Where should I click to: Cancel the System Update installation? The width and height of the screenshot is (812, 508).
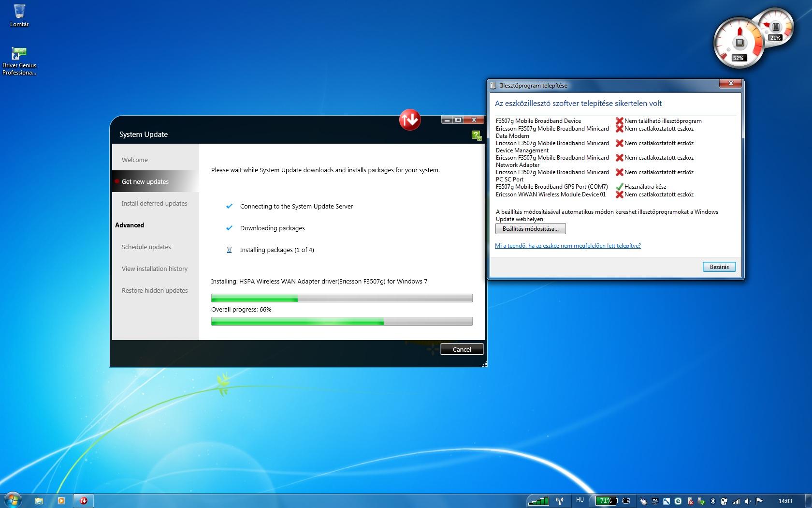(x=462, y=349)
